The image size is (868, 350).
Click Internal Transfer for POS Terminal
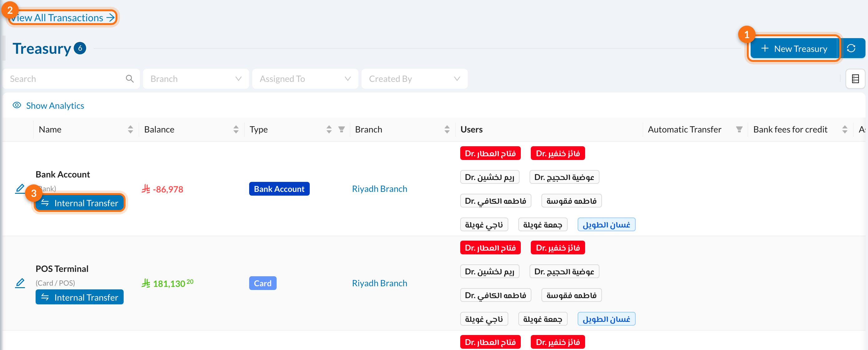[x=80, y=297]
